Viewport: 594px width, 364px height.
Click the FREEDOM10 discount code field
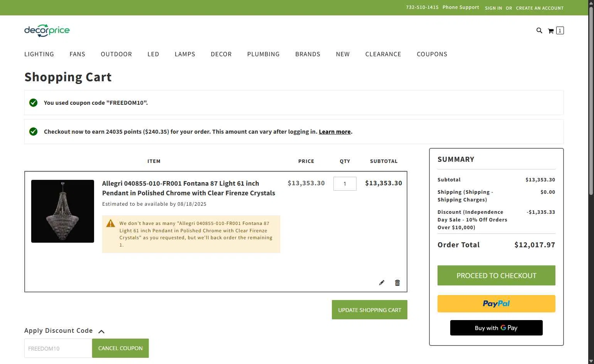pyautogui.click(x=58, y=348)
